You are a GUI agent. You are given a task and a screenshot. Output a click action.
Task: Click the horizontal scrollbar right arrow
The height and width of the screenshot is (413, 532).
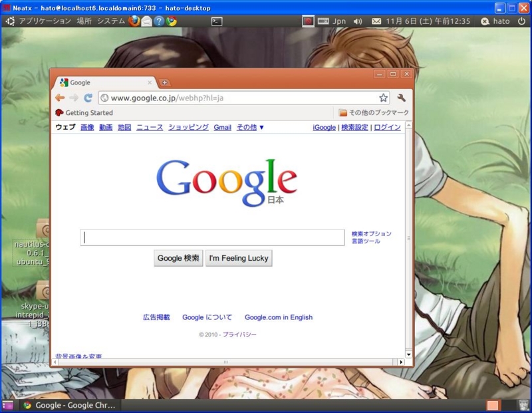pos(402,362)
